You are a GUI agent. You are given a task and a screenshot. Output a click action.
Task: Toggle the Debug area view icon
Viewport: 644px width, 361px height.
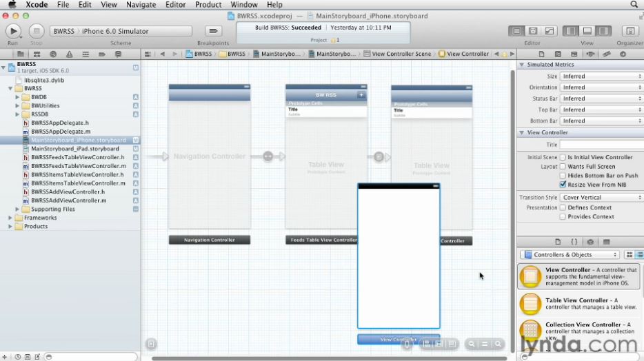[587, 31]
